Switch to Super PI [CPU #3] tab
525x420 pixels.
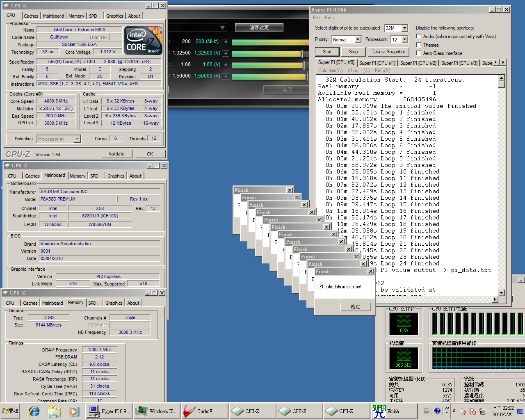click(x=459, y=63)
